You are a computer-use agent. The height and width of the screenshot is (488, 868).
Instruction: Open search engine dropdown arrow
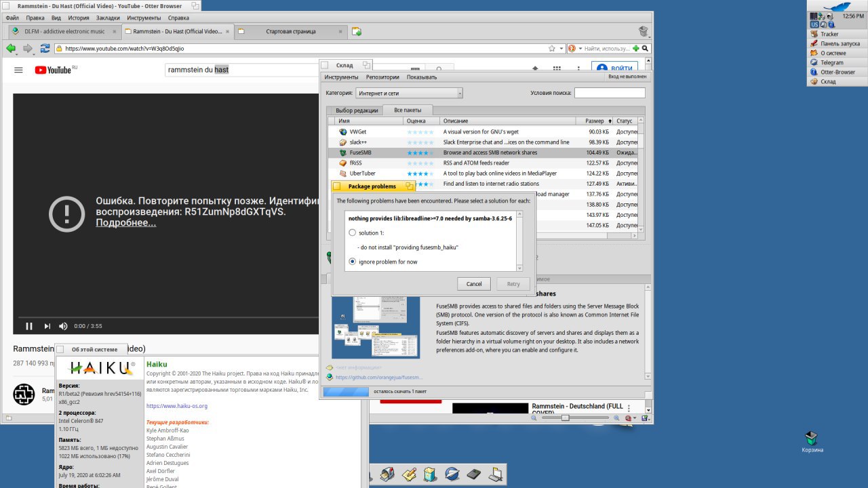(580, 48)
